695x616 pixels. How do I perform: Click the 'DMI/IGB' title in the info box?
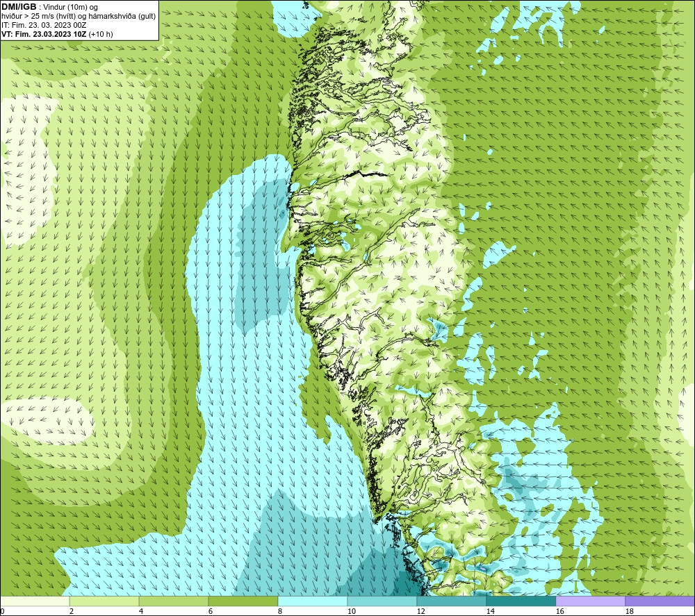pos(19,7)
